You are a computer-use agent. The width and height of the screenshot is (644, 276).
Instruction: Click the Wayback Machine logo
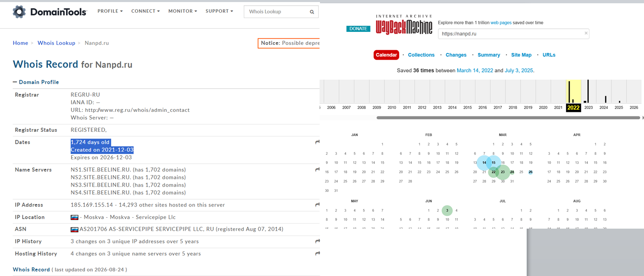[404, 25]
